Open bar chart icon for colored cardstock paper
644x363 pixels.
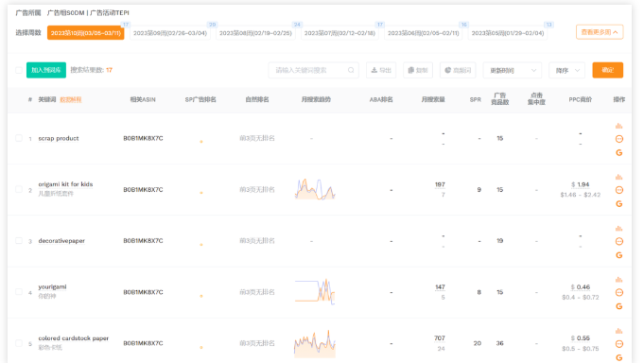tap(619, 331)
